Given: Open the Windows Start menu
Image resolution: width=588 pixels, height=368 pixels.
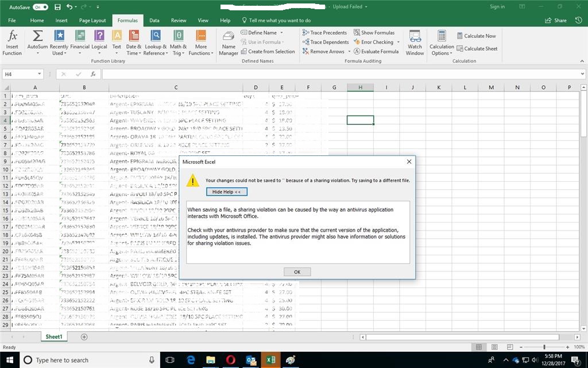Looking at the screenshot, I should tap(10, 360).
